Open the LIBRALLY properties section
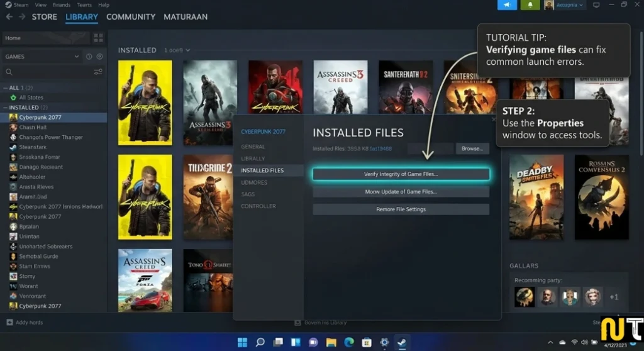This screenshot has height=351, width=644. [253, 159]
